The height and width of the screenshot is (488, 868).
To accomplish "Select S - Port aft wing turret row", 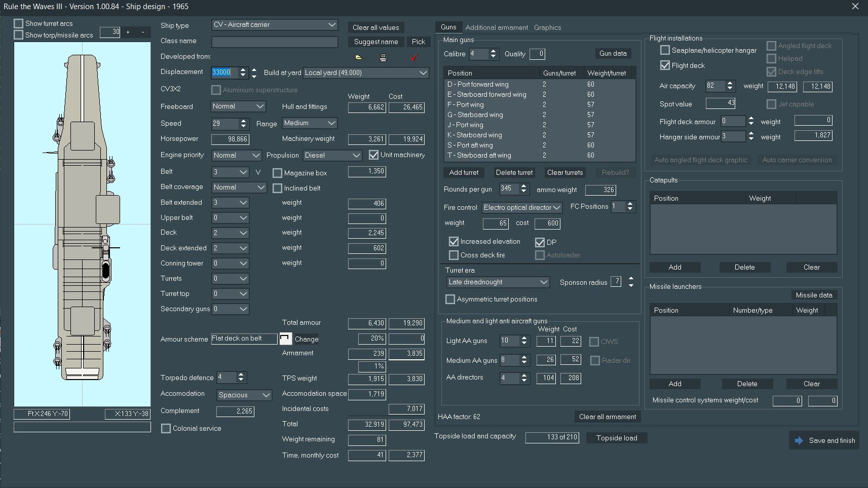I will pyautogui.click(x=540, y=145).
